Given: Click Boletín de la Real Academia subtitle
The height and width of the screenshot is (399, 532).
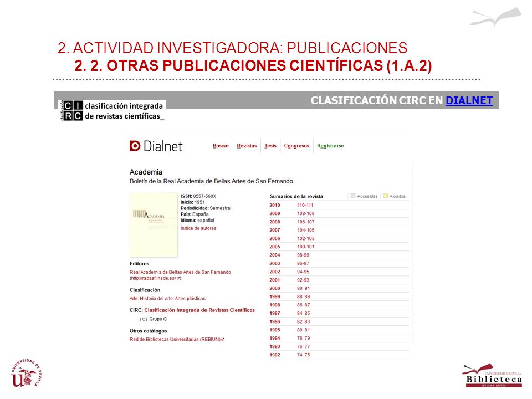Looking at the screenshot, I should (x=211, y=181).
